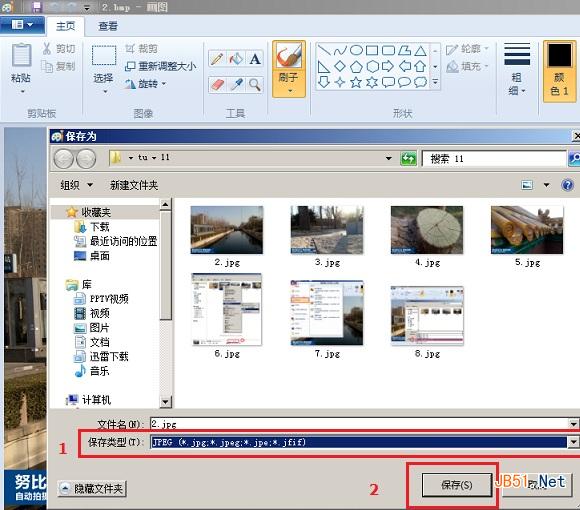Select the Text tool
This screenshot has height=510, width=580.
(x=254, y=59)
